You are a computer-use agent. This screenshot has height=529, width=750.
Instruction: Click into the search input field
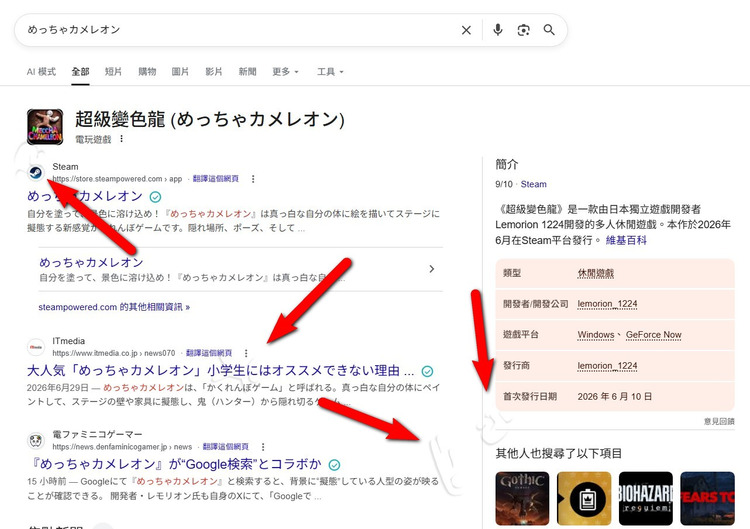point(239,30)
